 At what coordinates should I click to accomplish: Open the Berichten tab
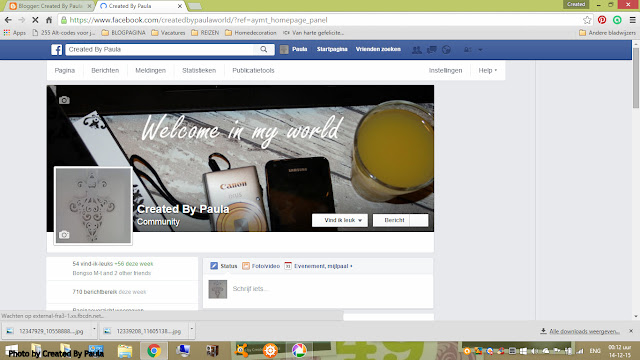105,70
